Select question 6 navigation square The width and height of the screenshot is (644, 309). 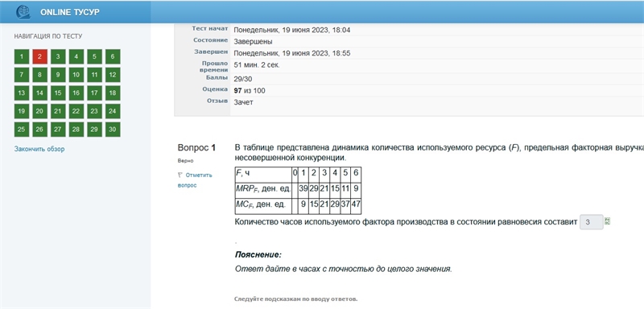tap(113, 56)
